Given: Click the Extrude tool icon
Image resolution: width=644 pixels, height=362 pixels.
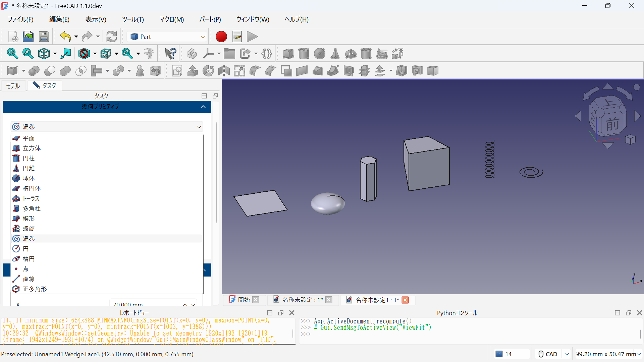Looking at the screenshot, I should 193,71.
